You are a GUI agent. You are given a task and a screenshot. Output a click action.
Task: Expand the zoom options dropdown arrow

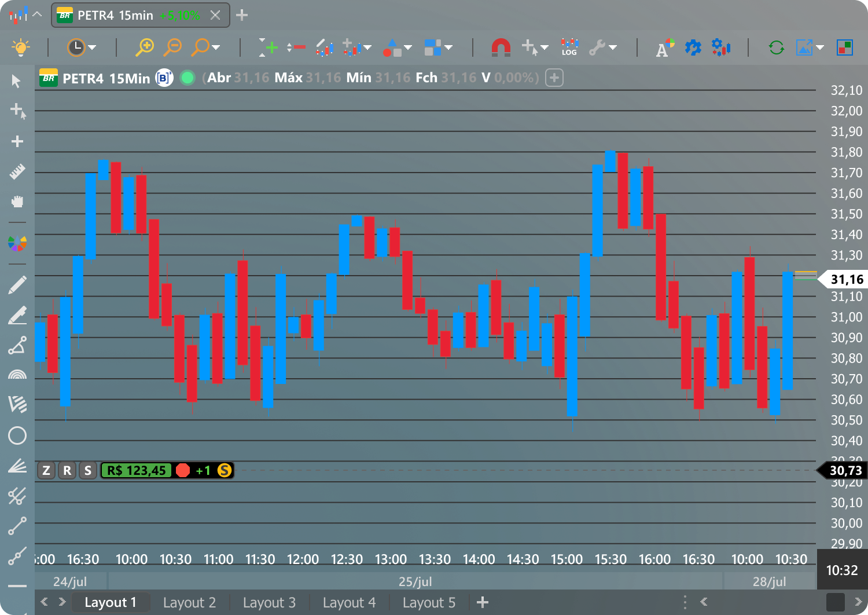coord(216,47)
